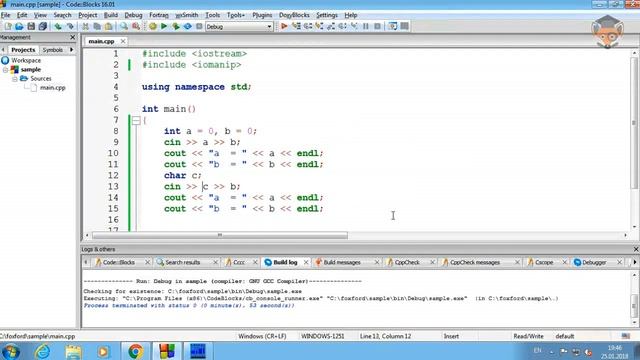The height and width of the screenshot is (360, 640).
Task: Click the Undo toolbar icon
Action: tap(58, 27)
